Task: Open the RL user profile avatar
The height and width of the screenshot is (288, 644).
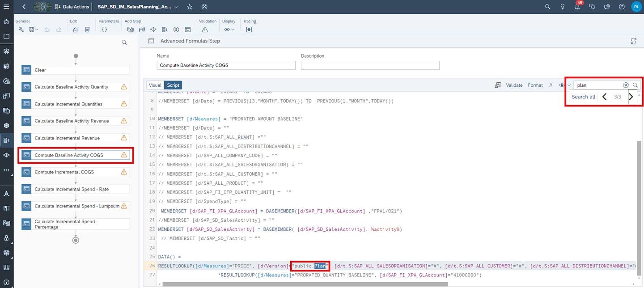Action: click(x=636, y=7)
